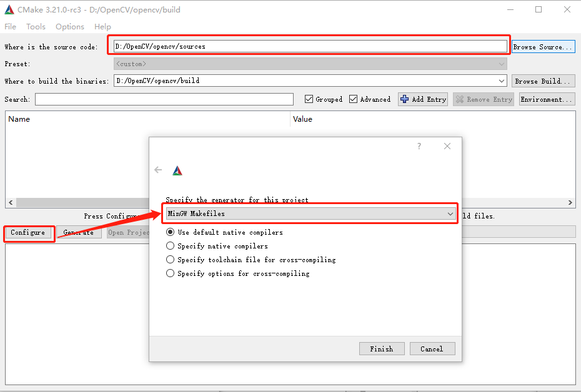Click the Remove Entry icon
Screen dimensions: 581x392
pyautogui.click(x=460, y=99)
